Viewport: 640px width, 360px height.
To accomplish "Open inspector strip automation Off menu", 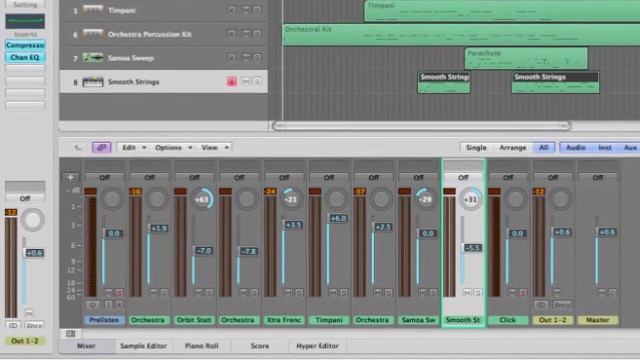I will click(25, 198).
